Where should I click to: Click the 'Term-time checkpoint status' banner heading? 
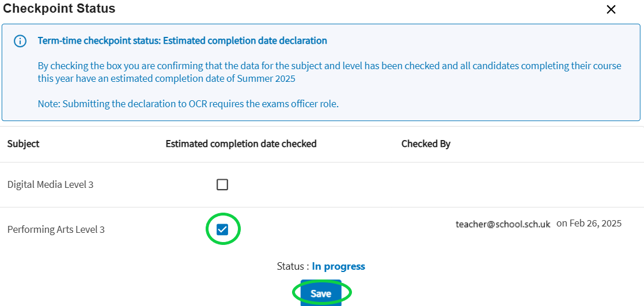tap(182, 41)
